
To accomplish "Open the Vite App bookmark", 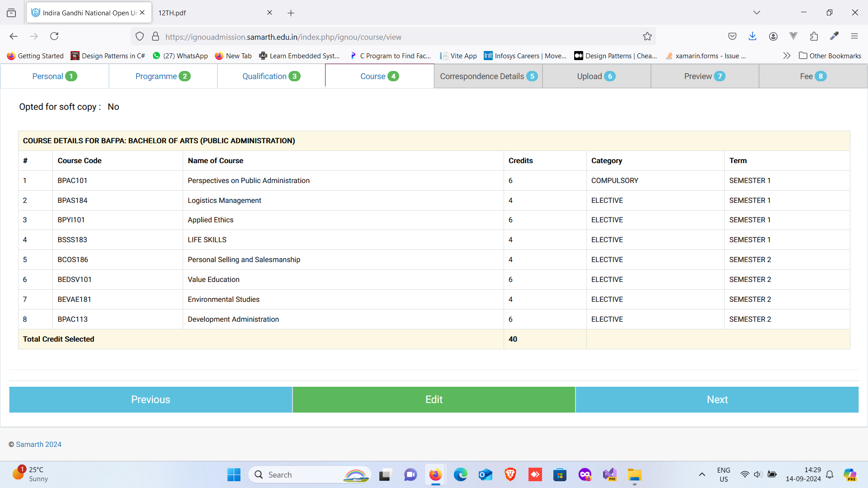I will pos(458,56).
